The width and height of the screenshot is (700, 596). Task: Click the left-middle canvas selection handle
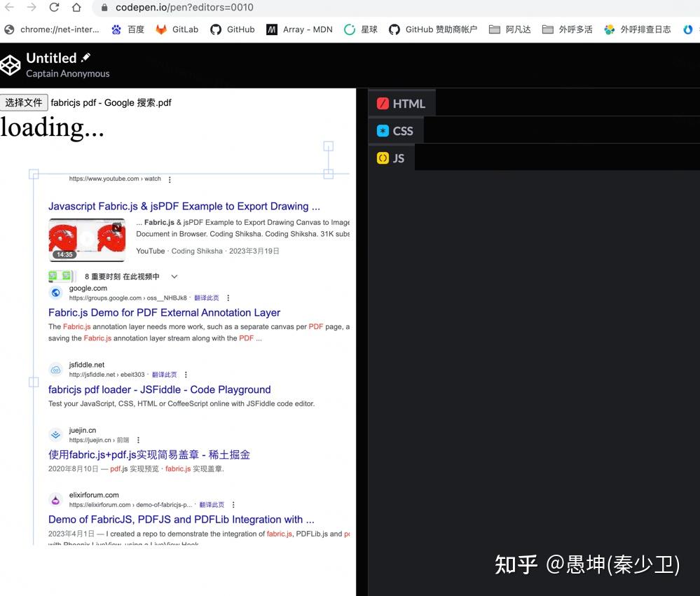coord(34,382)
